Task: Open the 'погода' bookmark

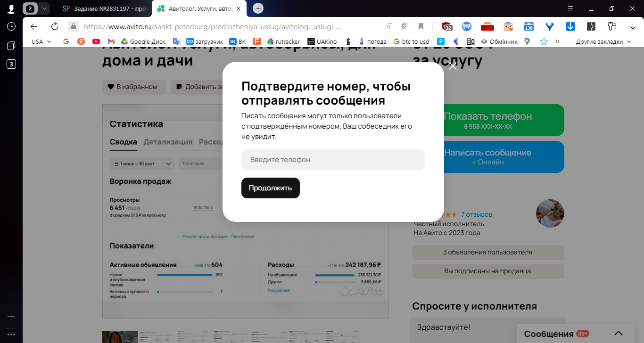Action: click(372, 41)
